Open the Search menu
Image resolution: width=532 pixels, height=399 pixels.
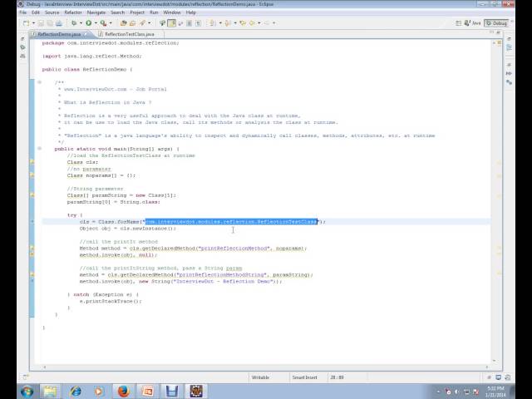[117, 12]
